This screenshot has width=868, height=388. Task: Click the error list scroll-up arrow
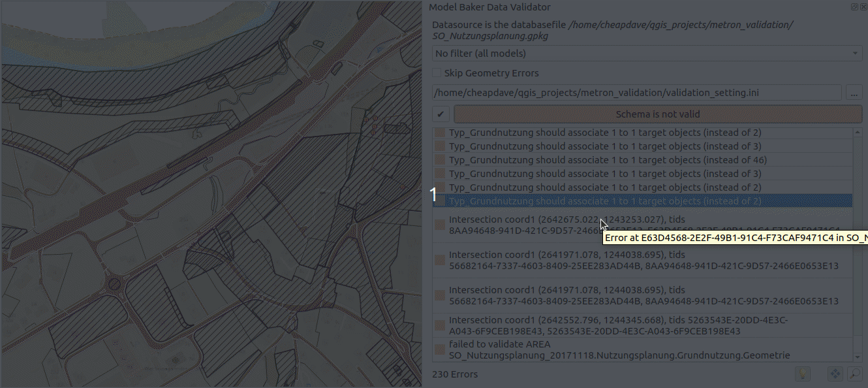pos(858,133)
